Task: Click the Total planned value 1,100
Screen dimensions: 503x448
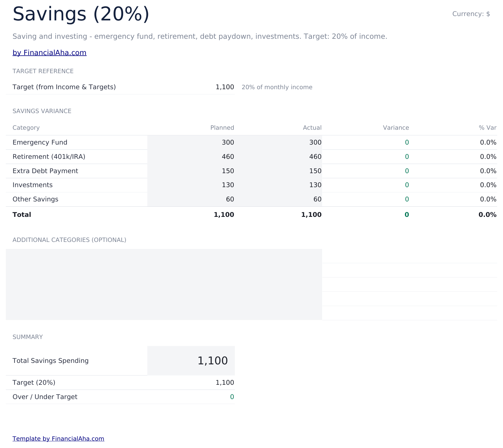Action: click(224, 215)
